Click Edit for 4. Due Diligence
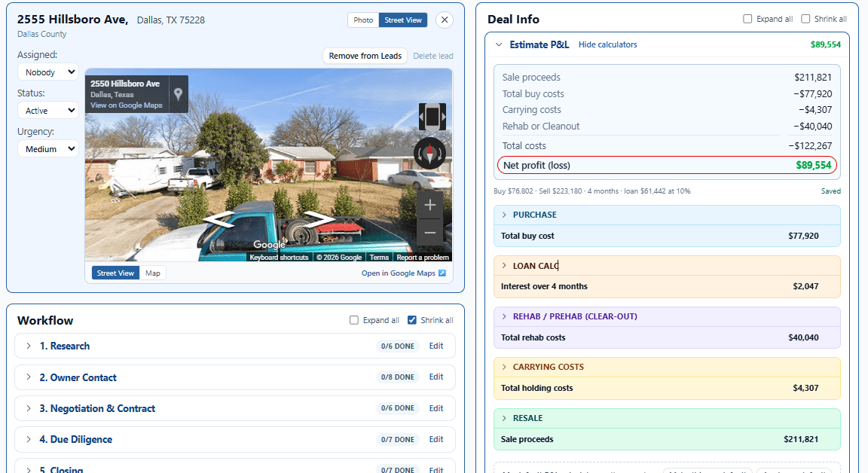This screenshot has height=473, width=868. click(x=436, y=439)
